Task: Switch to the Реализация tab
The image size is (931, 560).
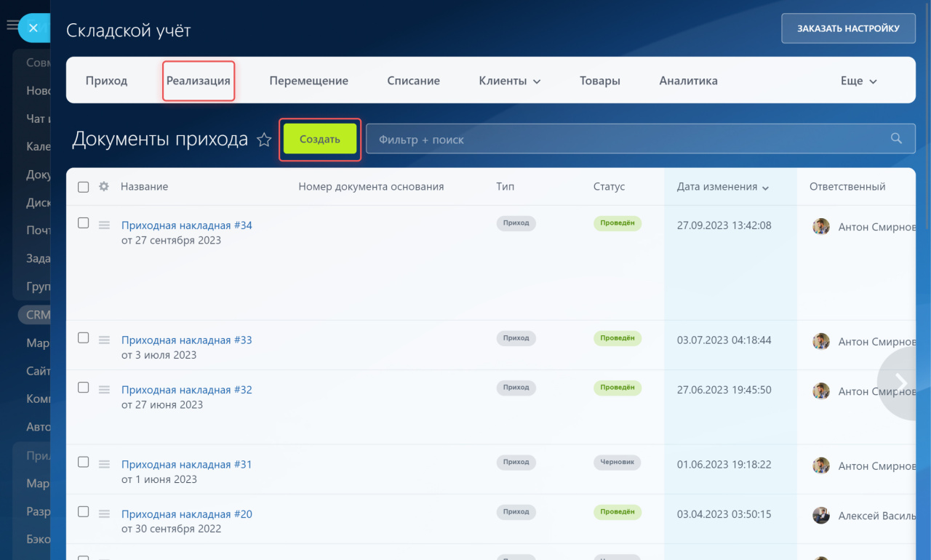Action: (198, 81)
